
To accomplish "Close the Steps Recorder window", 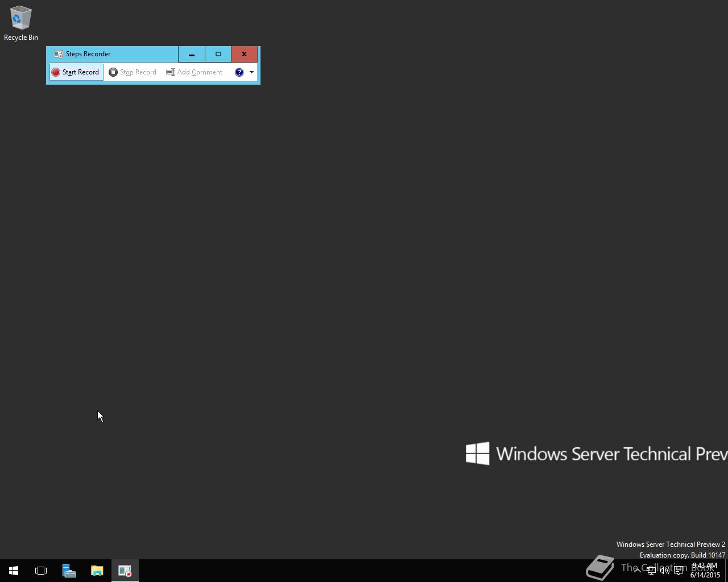I will click(245, 54).
